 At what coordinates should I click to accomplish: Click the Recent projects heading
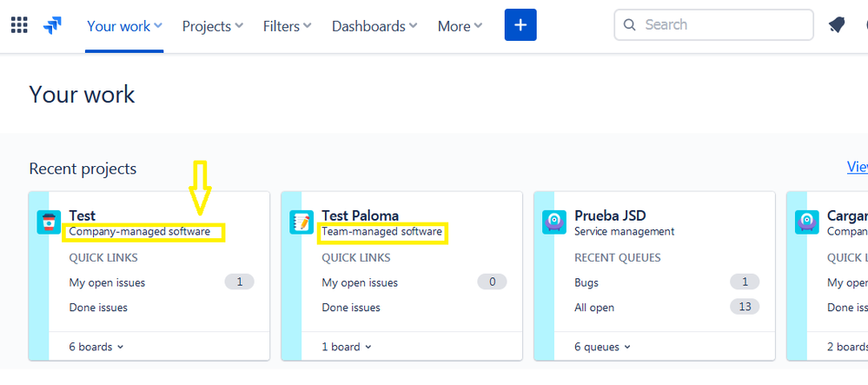(83, 169)
